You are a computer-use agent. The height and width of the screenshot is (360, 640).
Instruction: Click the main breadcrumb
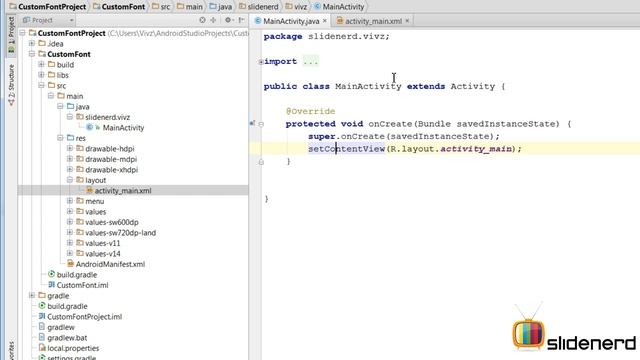(x=190, y=7)
